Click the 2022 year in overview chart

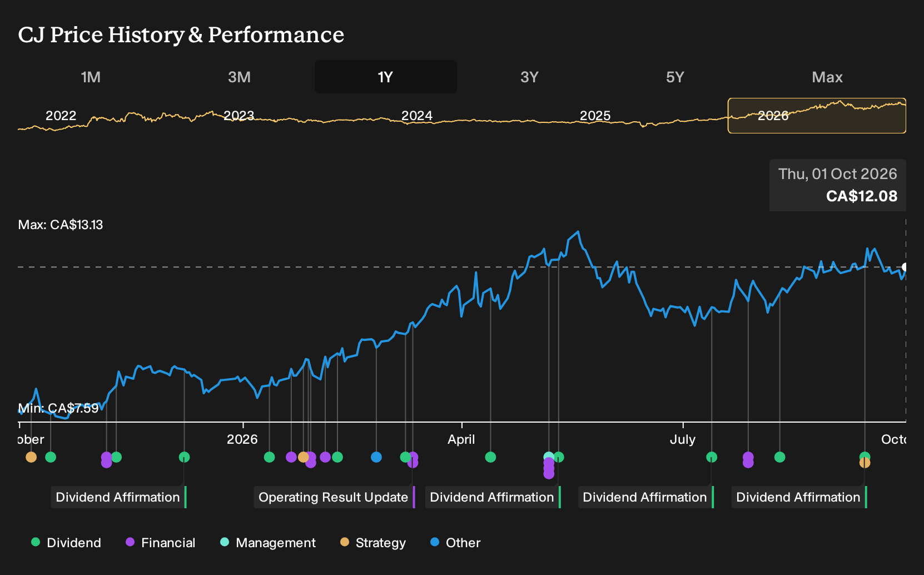(x=61, y=116)
